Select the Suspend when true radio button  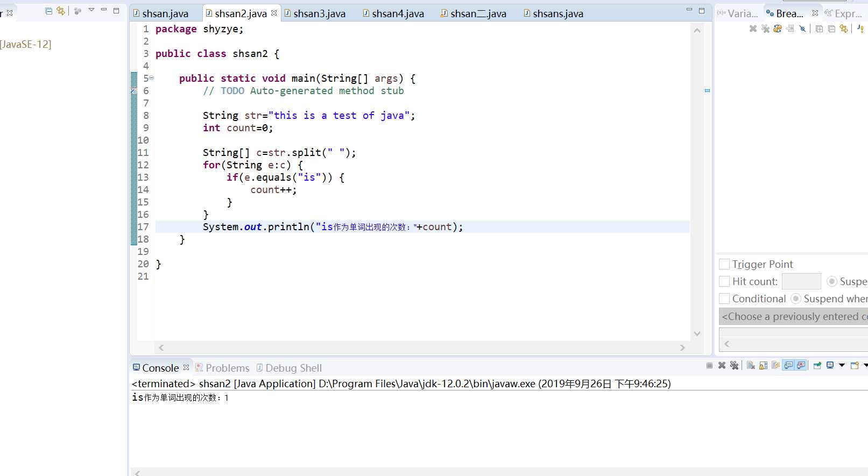tap(796, 299)
